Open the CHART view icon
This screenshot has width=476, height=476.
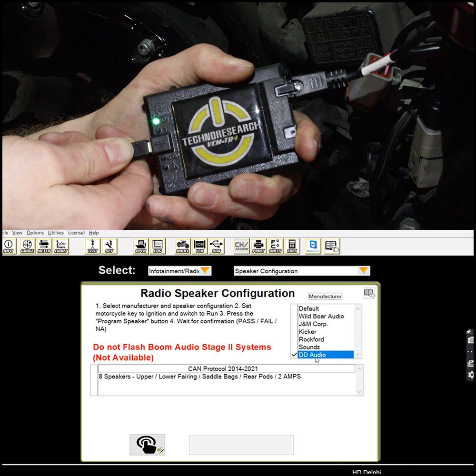[x=61, y=246]
